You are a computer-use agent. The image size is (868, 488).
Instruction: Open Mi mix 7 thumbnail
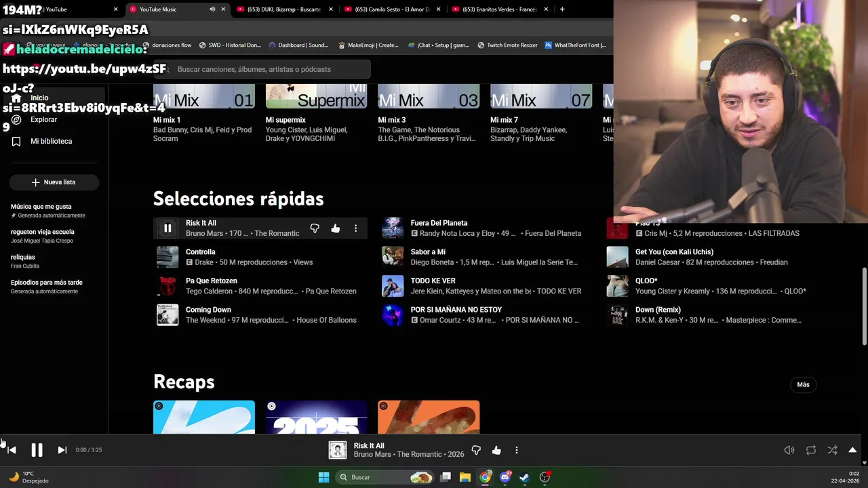(541, 96)
